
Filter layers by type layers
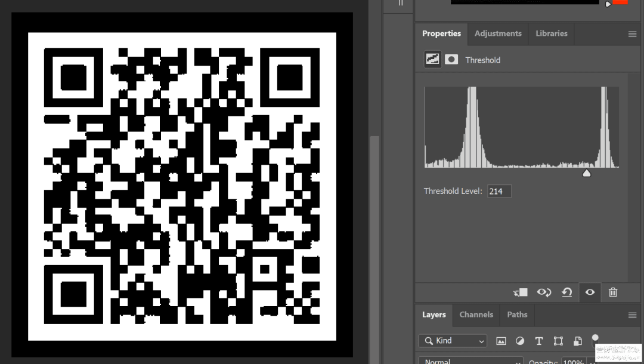click(539, 341)
